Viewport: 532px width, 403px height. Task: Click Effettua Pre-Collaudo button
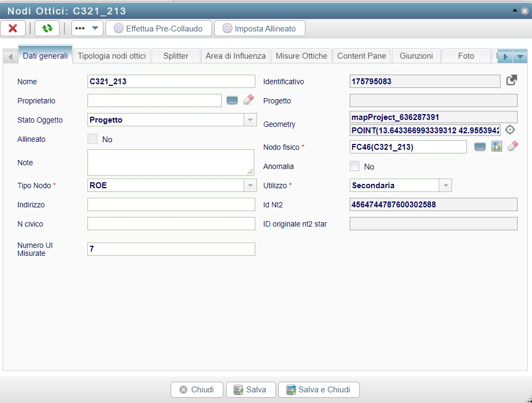point(159,28)
